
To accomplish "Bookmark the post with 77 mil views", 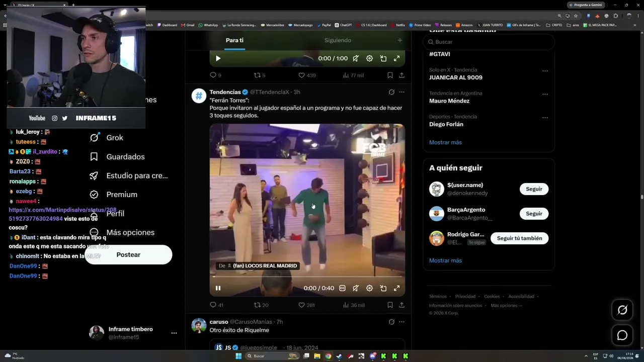I will 390,75.
